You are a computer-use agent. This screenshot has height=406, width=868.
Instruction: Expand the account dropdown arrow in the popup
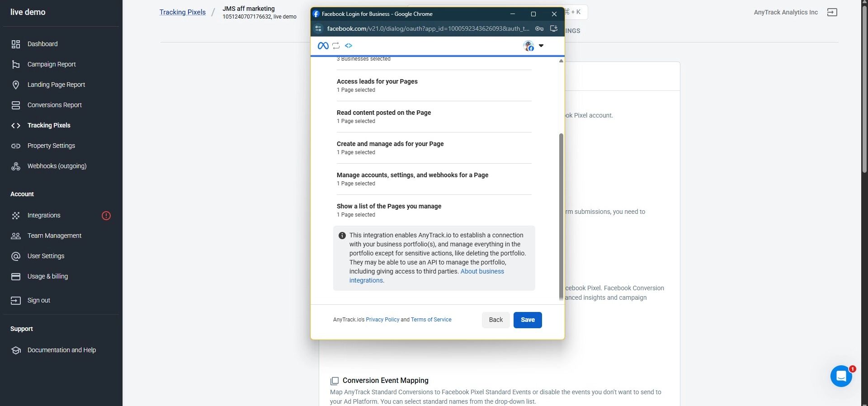541,46
